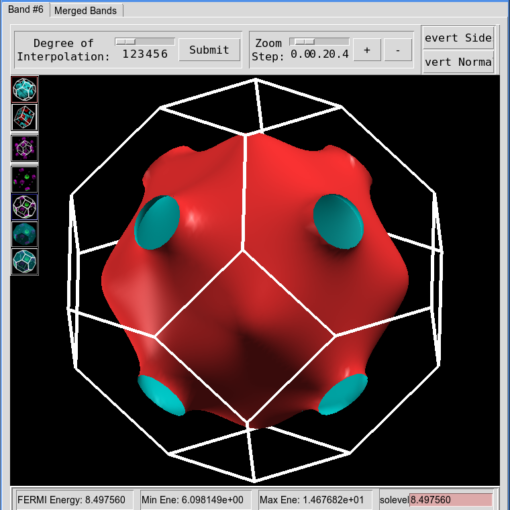Open the Band #6 tab

[26, 9]
